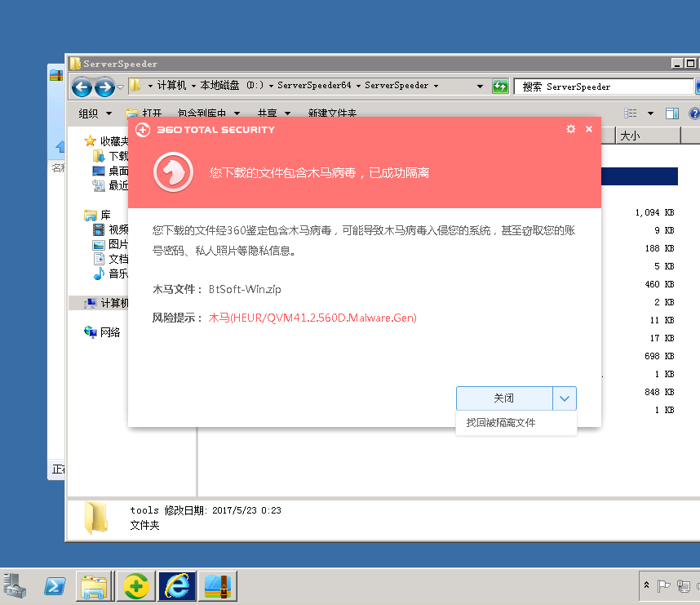Open Server Manager from taskbar
Screen dimensions: 700x605
[x=15, y=585]
